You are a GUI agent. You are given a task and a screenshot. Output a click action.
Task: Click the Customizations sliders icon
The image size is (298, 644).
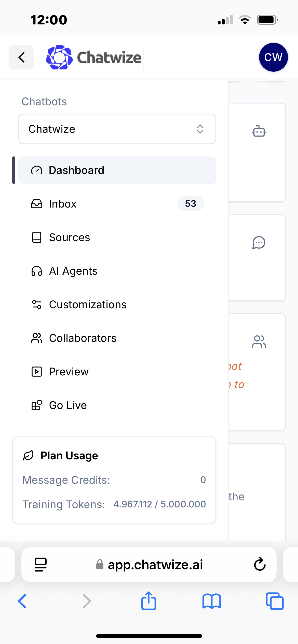(37, 304)
